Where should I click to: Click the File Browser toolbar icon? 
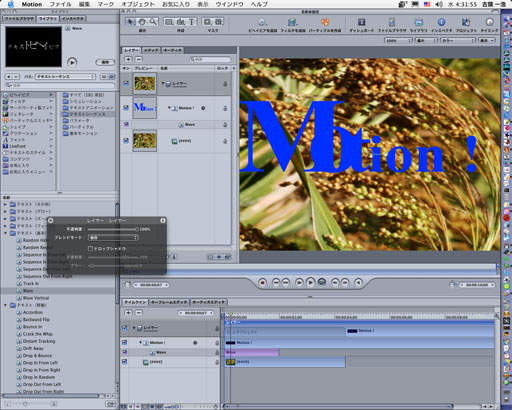[x=392, y=22]
